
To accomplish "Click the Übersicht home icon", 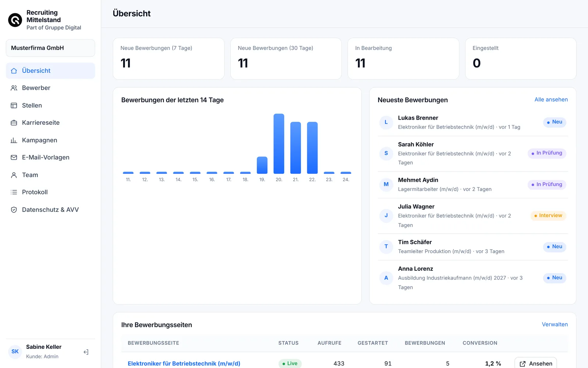I will (x=14, y=71).
